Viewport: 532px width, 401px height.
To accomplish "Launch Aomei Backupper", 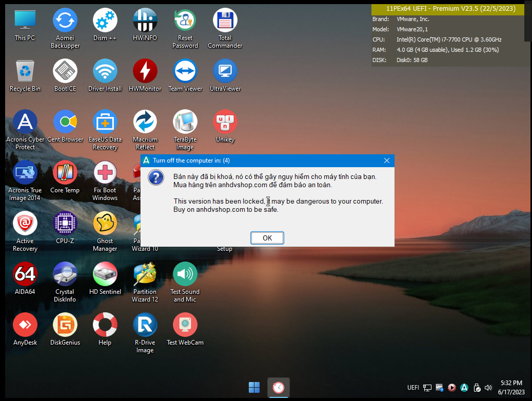I will point(65,29).
